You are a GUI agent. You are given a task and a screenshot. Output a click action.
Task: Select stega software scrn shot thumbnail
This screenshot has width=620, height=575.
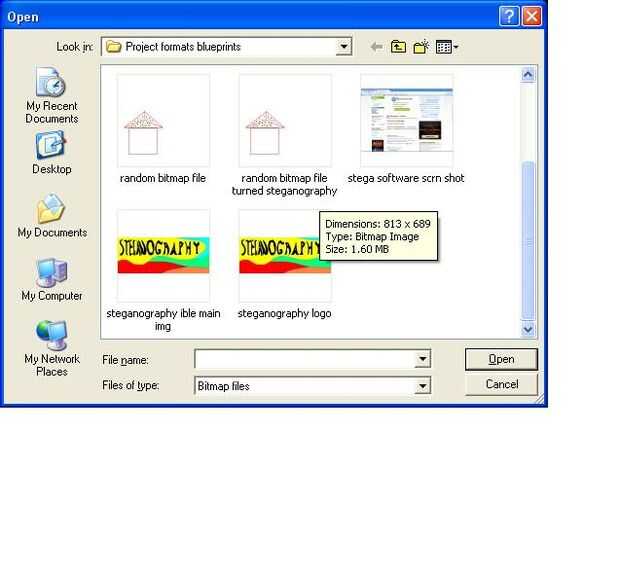(406, 121)
